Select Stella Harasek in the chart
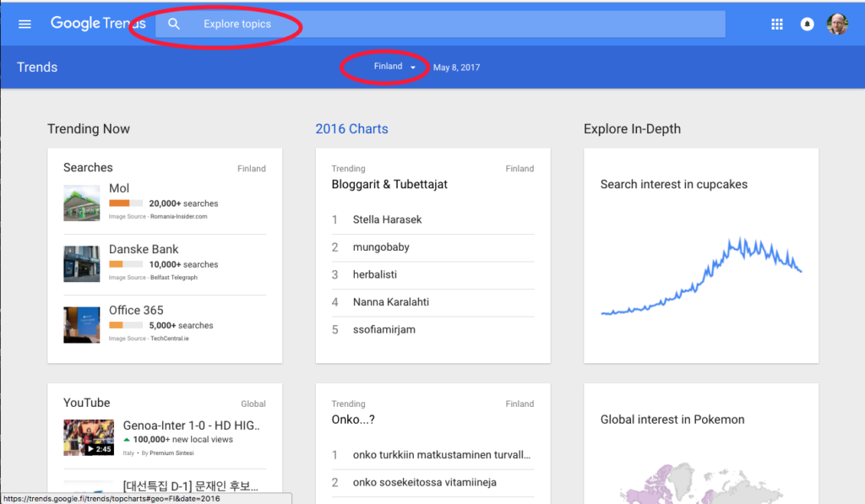 click(x=387, y=219)
